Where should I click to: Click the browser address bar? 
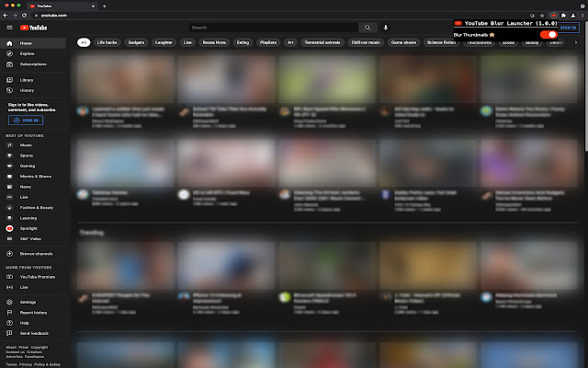pyautogui.click(x=279, y=16)
